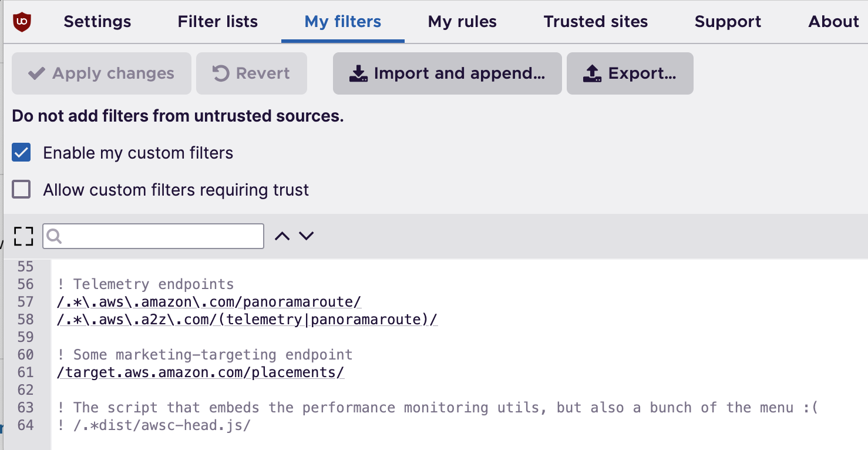Screen dimensions: 868x450
Task: Click the Revert button
Action: [251, 73]
